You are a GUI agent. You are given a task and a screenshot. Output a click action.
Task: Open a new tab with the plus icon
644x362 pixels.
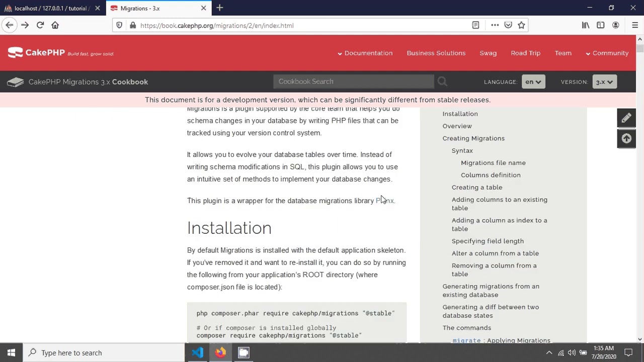pyautogui.click(x=220, y=8)
